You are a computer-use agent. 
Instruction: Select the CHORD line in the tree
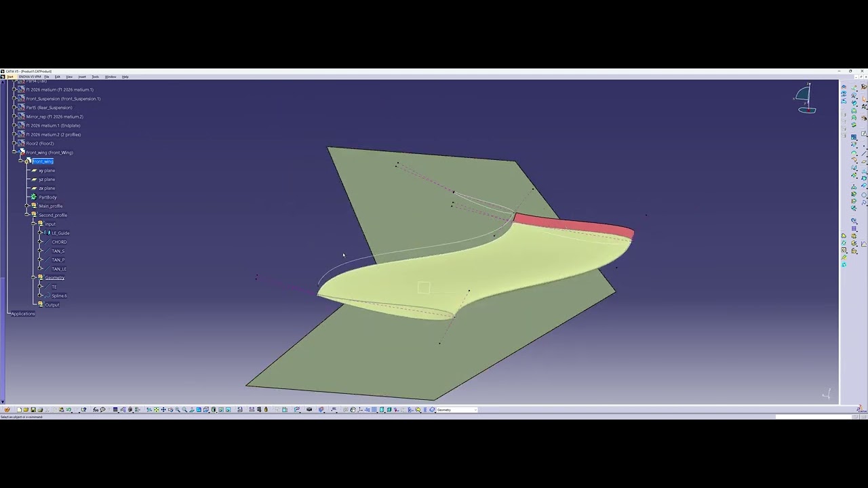tap(59, 242)
